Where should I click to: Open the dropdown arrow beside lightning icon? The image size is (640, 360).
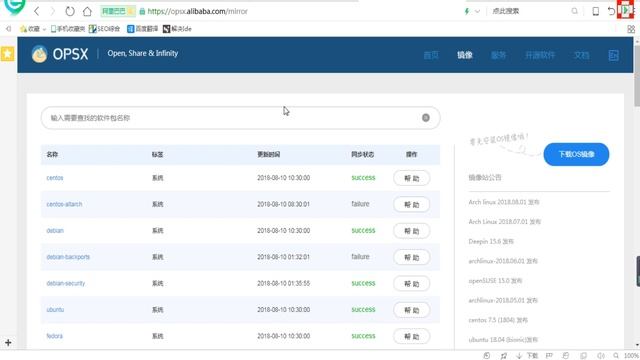pyautogui.click(x=477, y=11)
